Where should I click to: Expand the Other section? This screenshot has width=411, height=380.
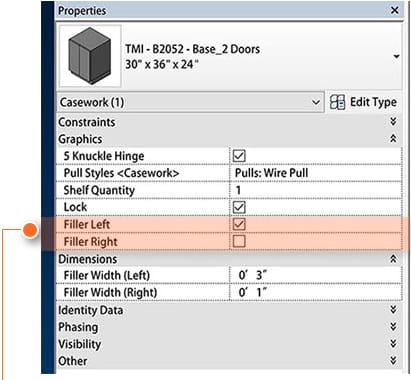coord(393,361)
